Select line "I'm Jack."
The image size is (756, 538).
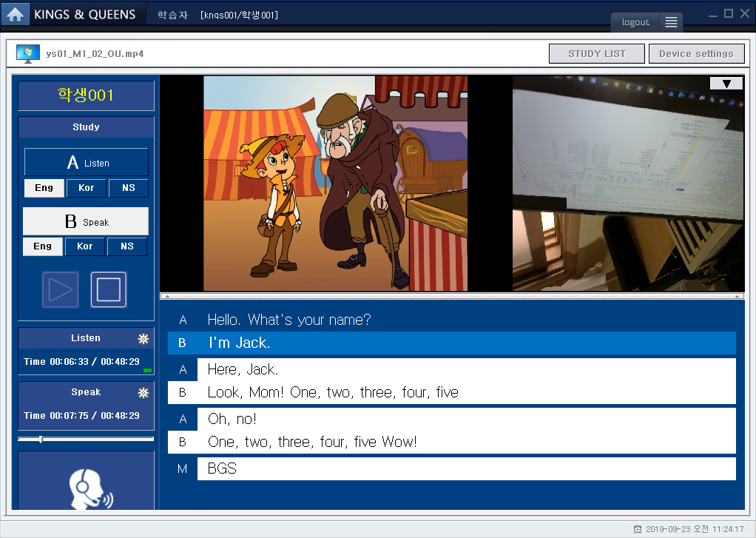pyautogui.click(x=452, y=343)
